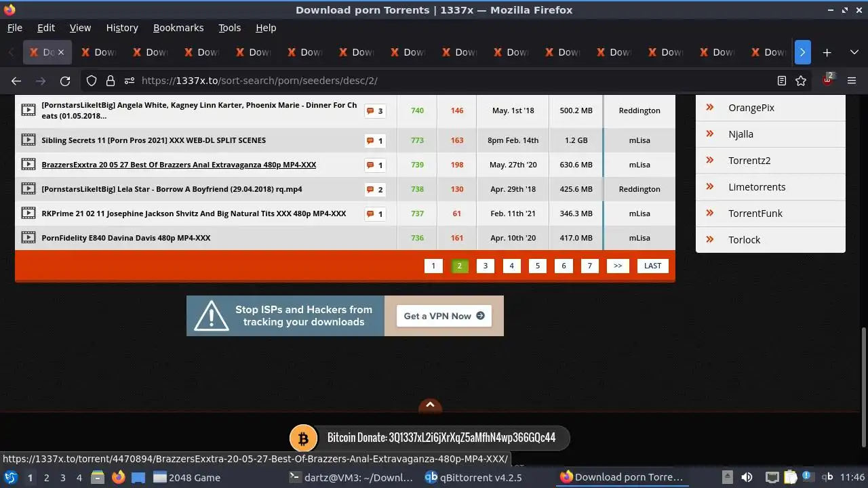Expand the list all tabs chevron
Image resolution: width=868 pixels, height=488 pixels.
854,52
